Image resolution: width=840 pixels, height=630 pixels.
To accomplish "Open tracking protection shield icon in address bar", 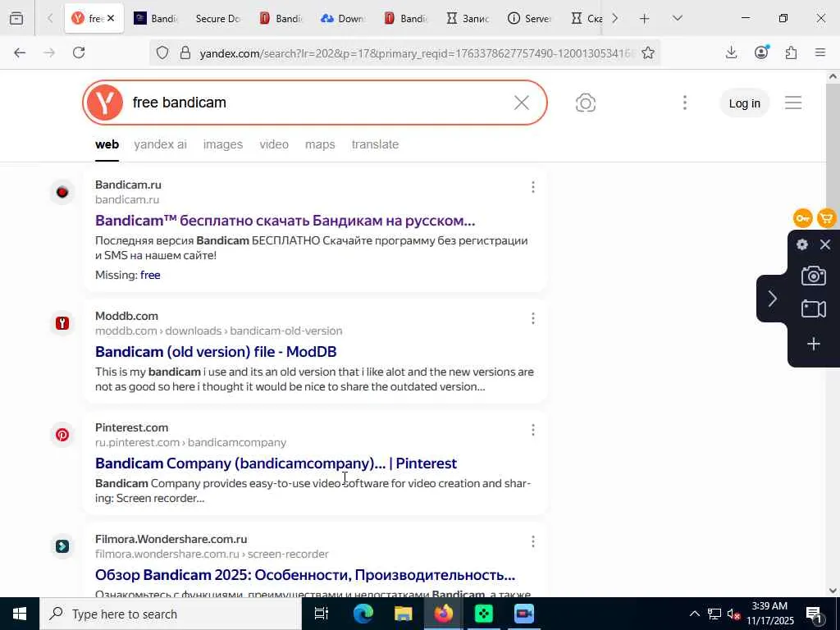I will coord(162,52).
